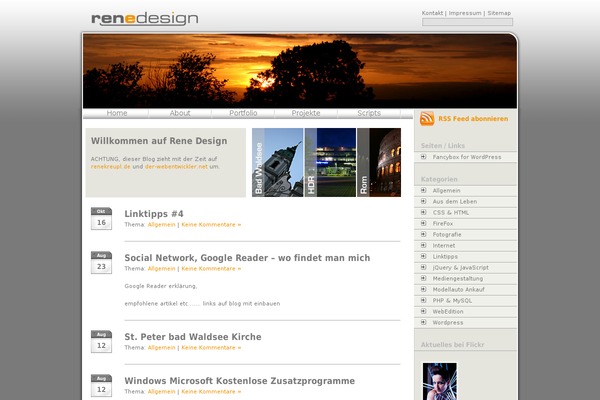The height and width of the screenshot is (400, 600).
Task: Click plus icon beside Allgemein category
Action: pyautogui.click(x=424, y=191)
